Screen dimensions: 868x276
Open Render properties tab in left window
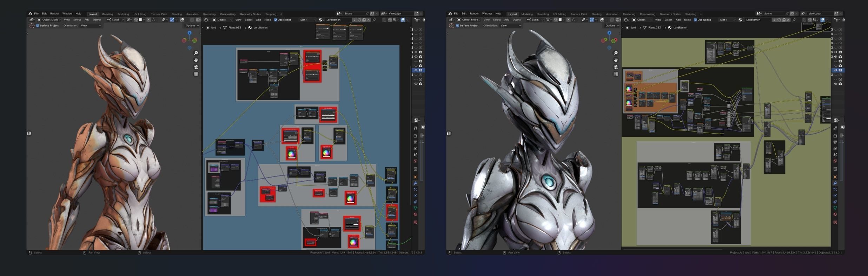click(x=416, y=136)
